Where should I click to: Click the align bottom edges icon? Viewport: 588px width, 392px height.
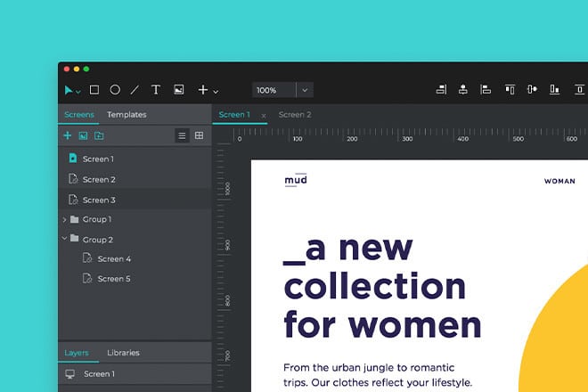click(x=554, y=90)
